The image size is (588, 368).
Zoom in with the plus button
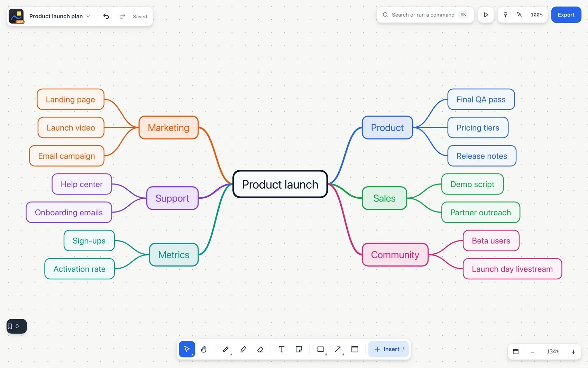(573, 352)
